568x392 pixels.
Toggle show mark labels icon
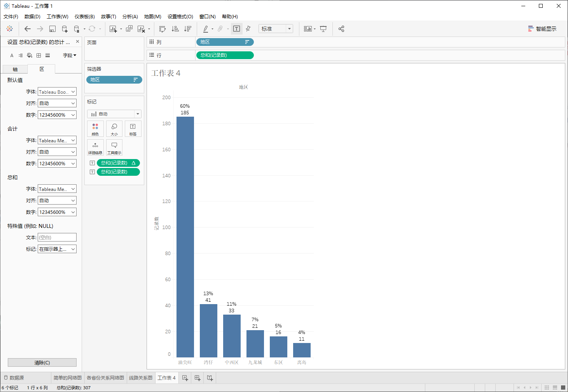coord(236,29)
